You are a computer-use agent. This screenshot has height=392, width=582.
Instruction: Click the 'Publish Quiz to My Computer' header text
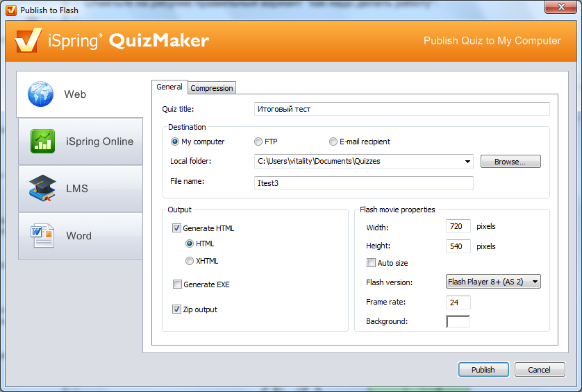pos(492,40)
